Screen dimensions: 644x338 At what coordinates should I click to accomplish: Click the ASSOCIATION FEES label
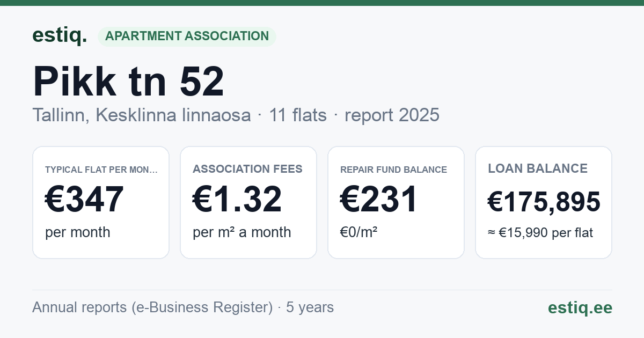(x=247, y=169)
